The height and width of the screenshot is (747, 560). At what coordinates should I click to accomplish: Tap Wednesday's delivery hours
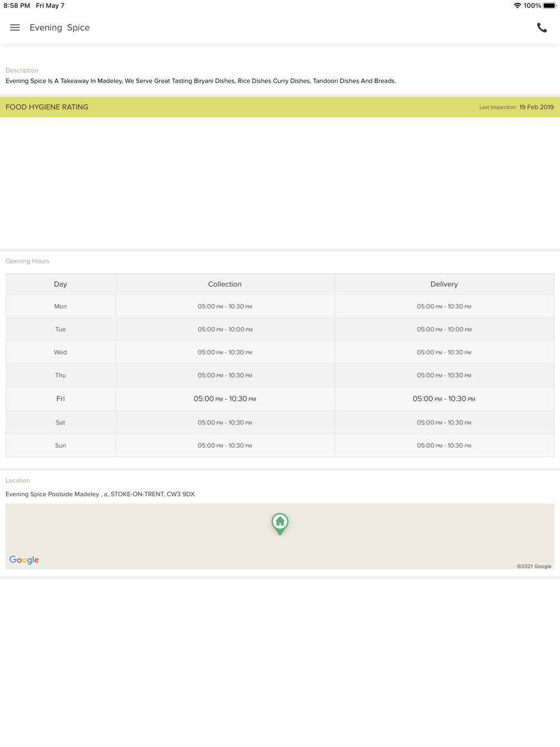[444, 352]
